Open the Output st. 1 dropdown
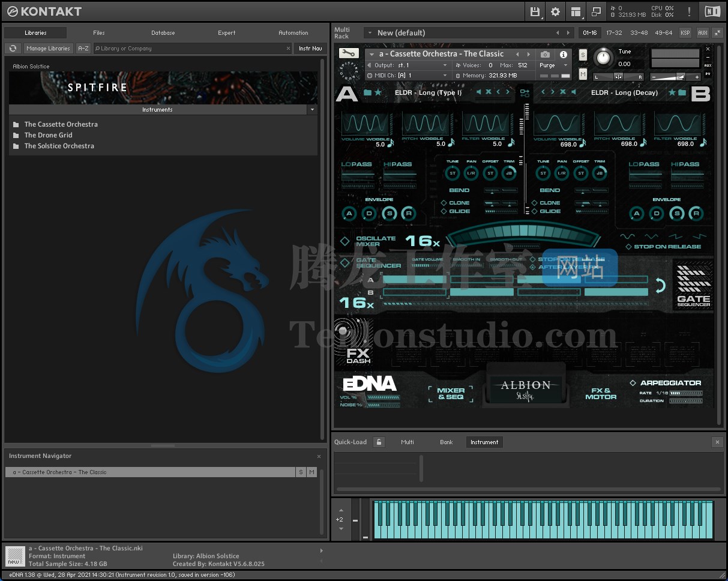The image size is (728, 581). [x=445, y=65]
